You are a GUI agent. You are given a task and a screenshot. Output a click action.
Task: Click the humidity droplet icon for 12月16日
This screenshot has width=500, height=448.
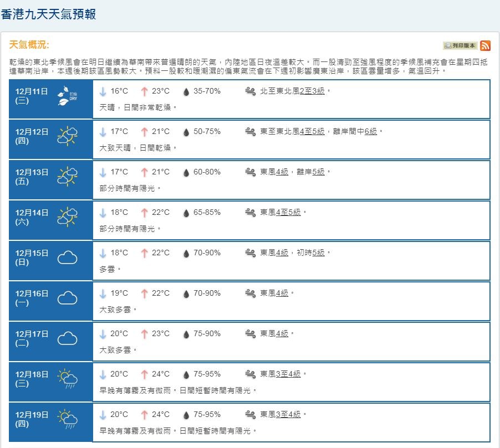186,294
